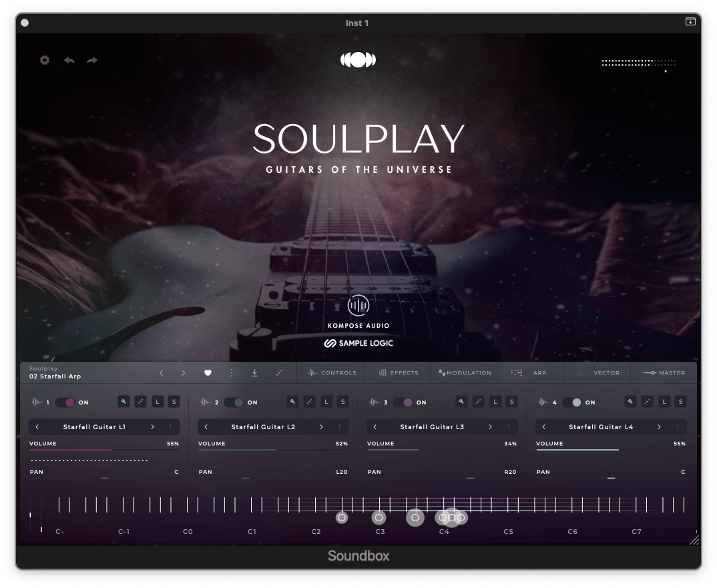Adjust layer 1 volume slider at 55%
The width and height of the screenshot is (717, 588).
coord(104,449)
